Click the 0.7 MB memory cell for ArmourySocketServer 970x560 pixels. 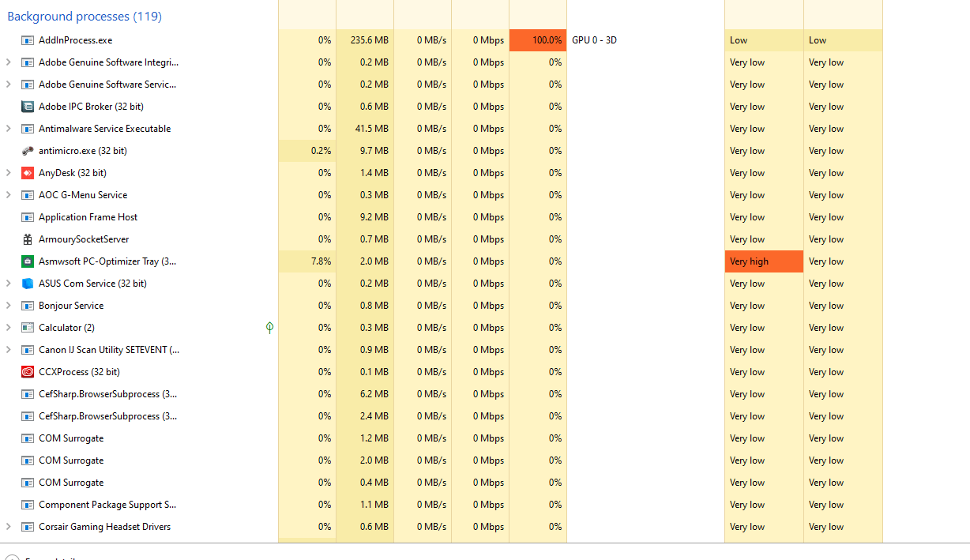pos(365,239)
